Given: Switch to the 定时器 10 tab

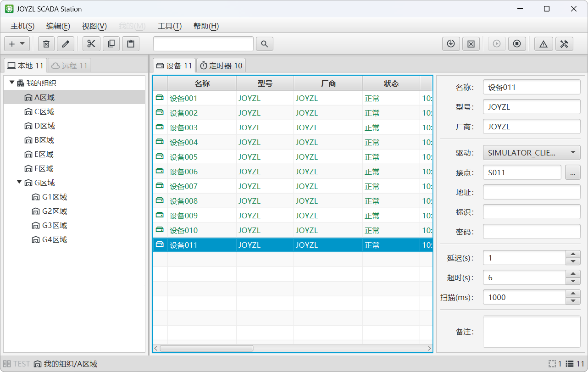Looking at the screenshot, I should [x=221, y=66].
